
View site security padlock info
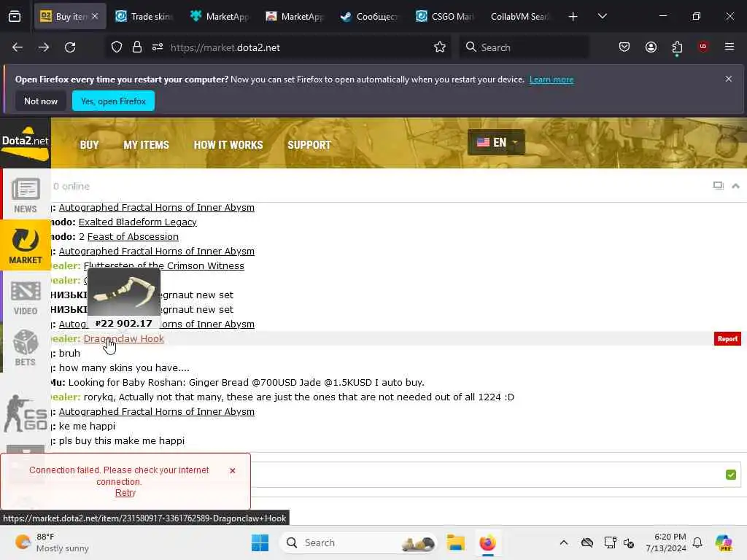136,47
